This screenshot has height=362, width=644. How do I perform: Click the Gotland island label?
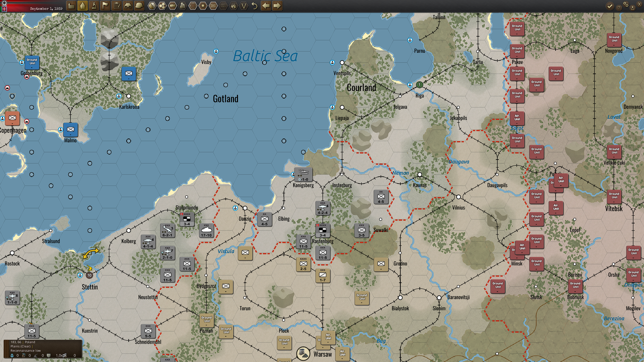click(226, 99)
